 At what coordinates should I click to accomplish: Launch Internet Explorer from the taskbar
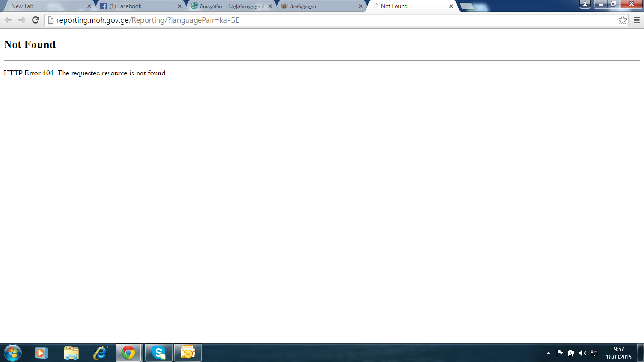[100, 353]
